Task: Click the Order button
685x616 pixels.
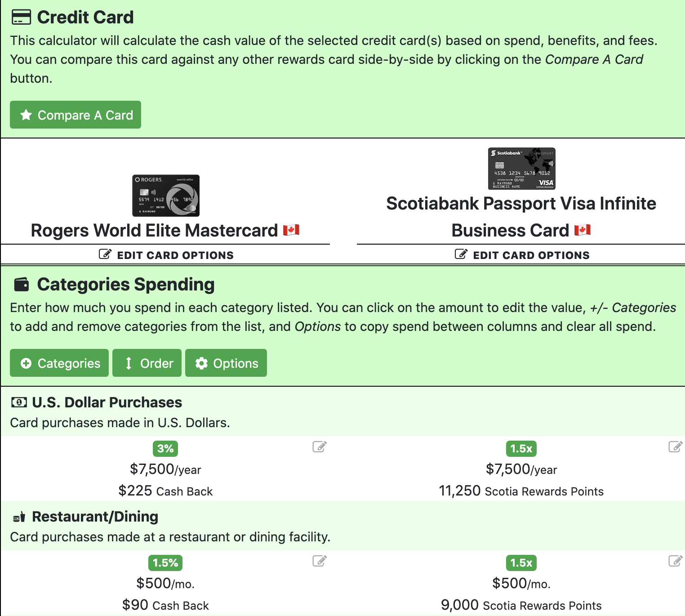Action: coord(147,363)
